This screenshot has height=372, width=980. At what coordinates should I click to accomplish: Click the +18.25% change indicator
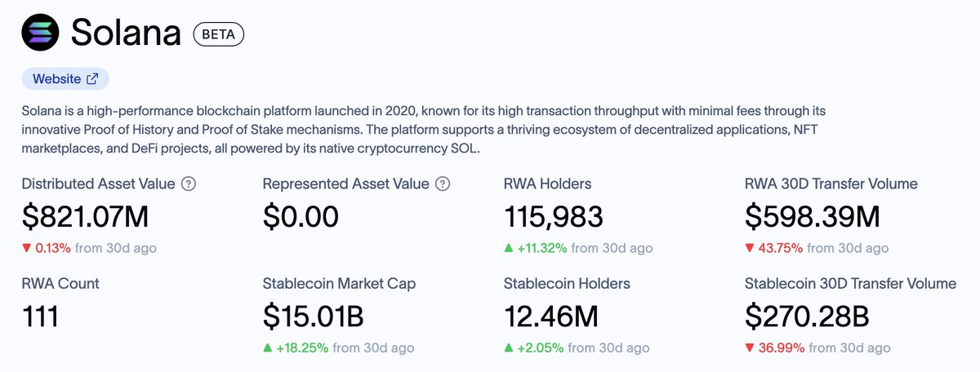pyautogui.click(x=296, y=348)
